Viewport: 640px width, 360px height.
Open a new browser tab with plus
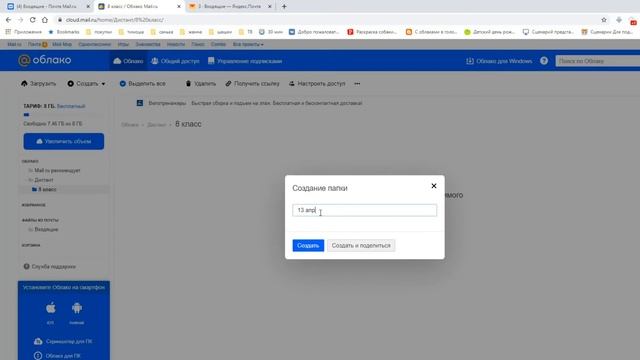click(x=284, y=7)
